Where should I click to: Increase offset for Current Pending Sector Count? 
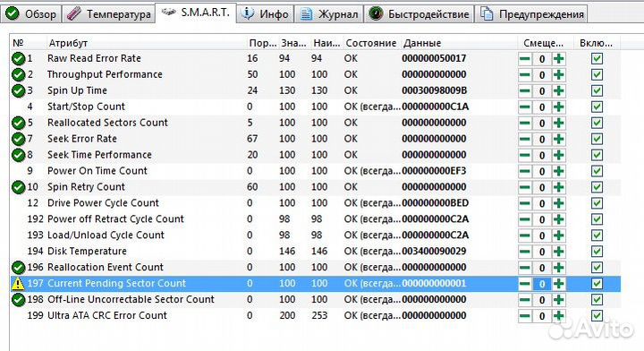coord(558,284)
